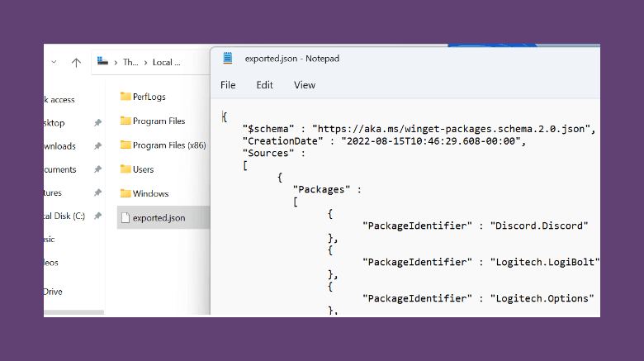Click the pin icon next to Desktop
644x361 pixels.
[97, 123]
